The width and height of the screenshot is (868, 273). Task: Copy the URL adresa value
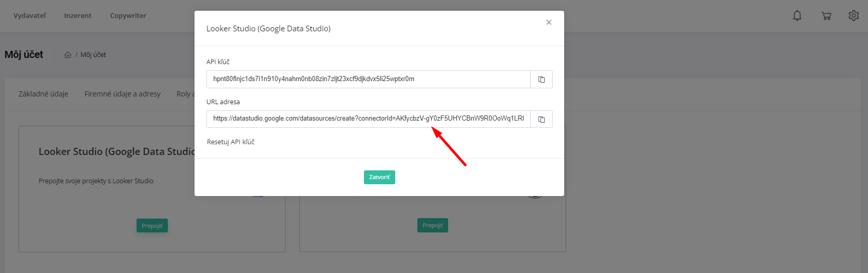(542, 120)
